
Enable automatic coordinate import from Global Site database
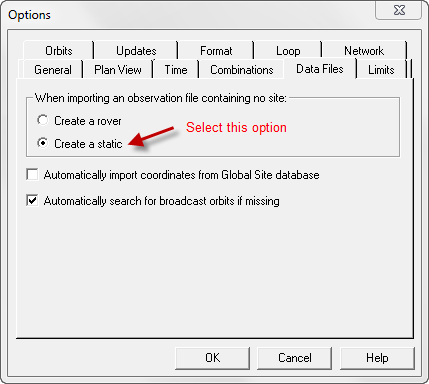click(32, 174)
